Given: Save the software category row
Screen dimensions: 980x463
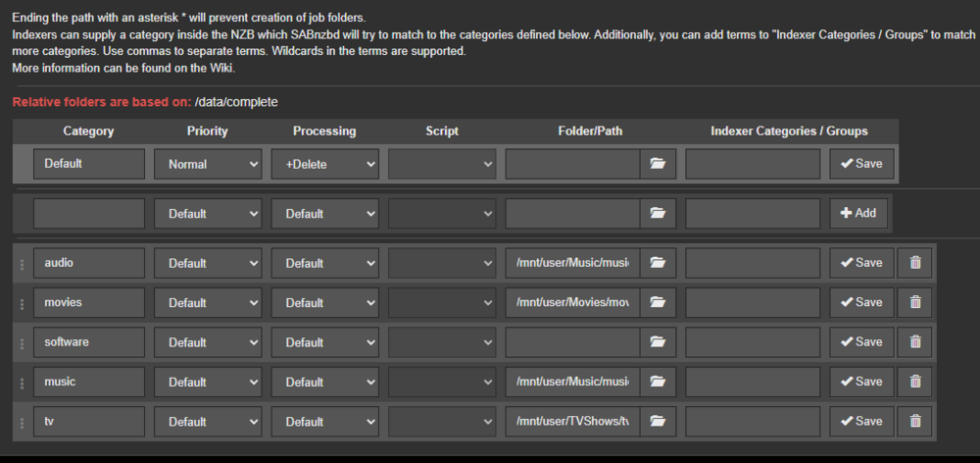Looking at the screenshot, I should coord(861,342).
